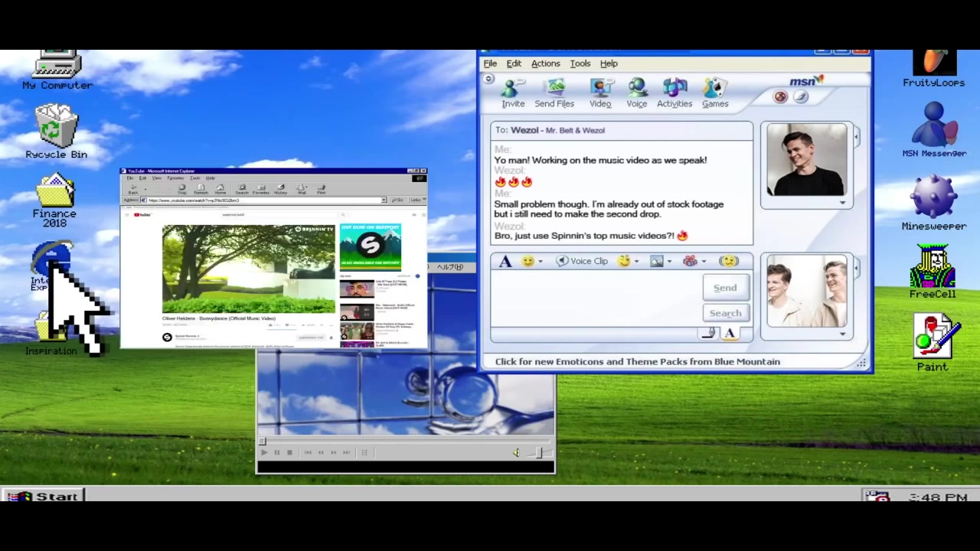Image resolution: width=980 pixels, height=551 pixels.
Task: Click Wezol's contact display picture
Action: (x=806, y=160)
